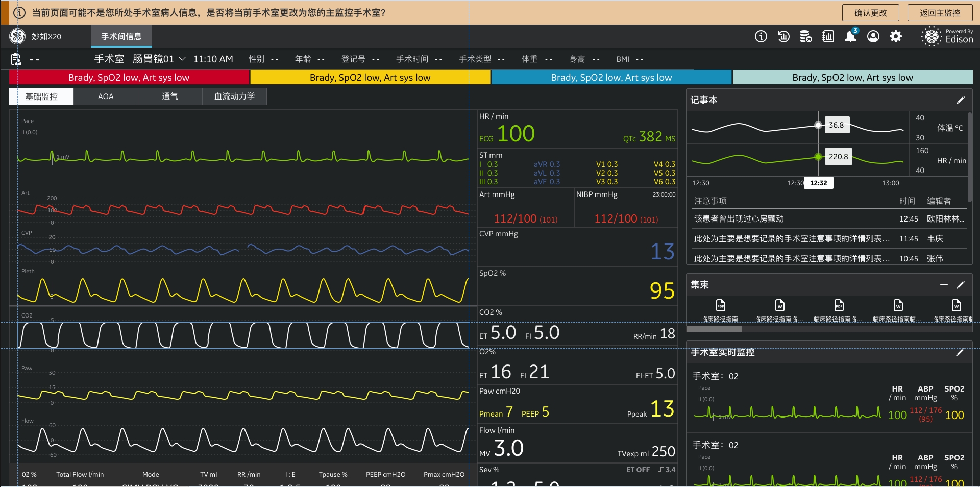Select the 10:45 note by 张伟

click(x=829, y=259)
